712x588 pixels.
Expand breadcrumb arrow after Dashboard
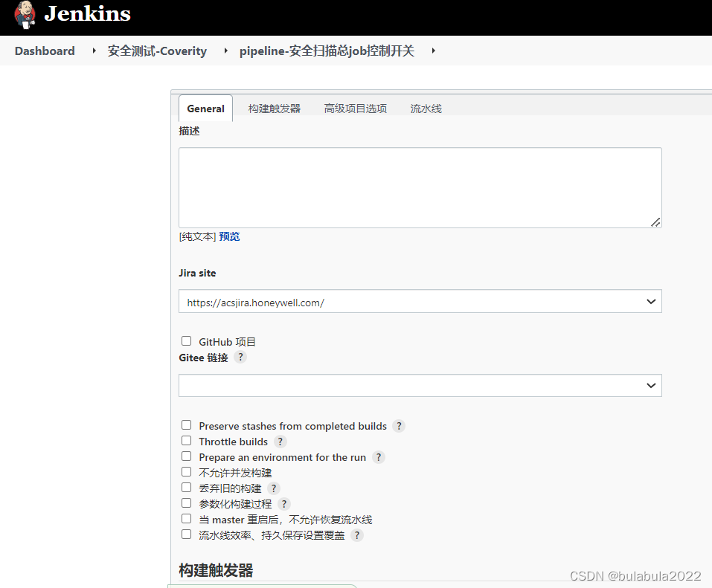pyautogui.click(x=94, y=51)
